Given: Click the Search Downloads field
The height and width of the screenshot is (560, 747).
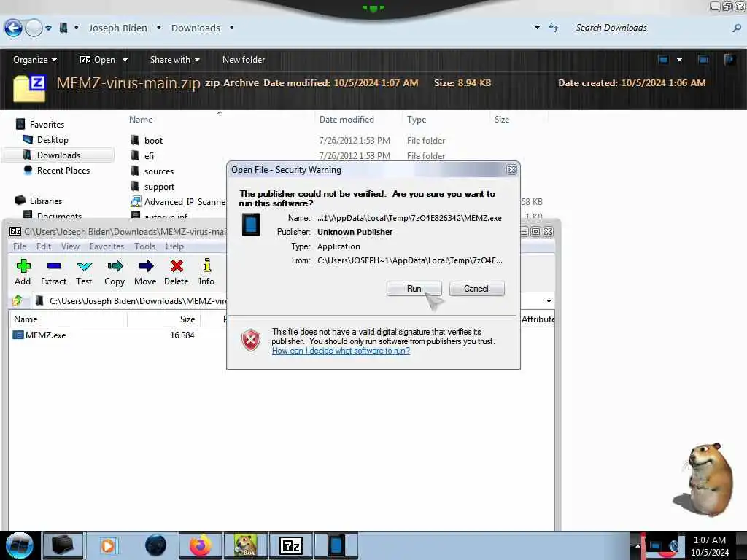Looking at the screenshot, I should click(x=653, y=28).
